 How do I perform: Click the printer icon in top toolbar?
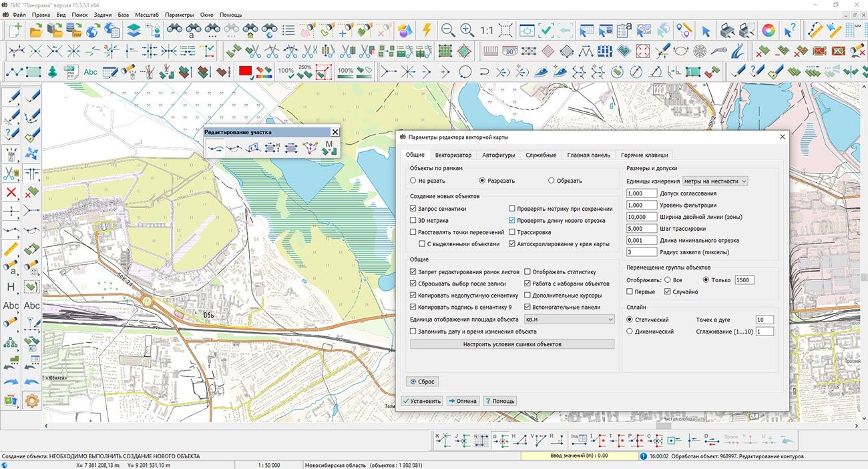pos(728,31)
